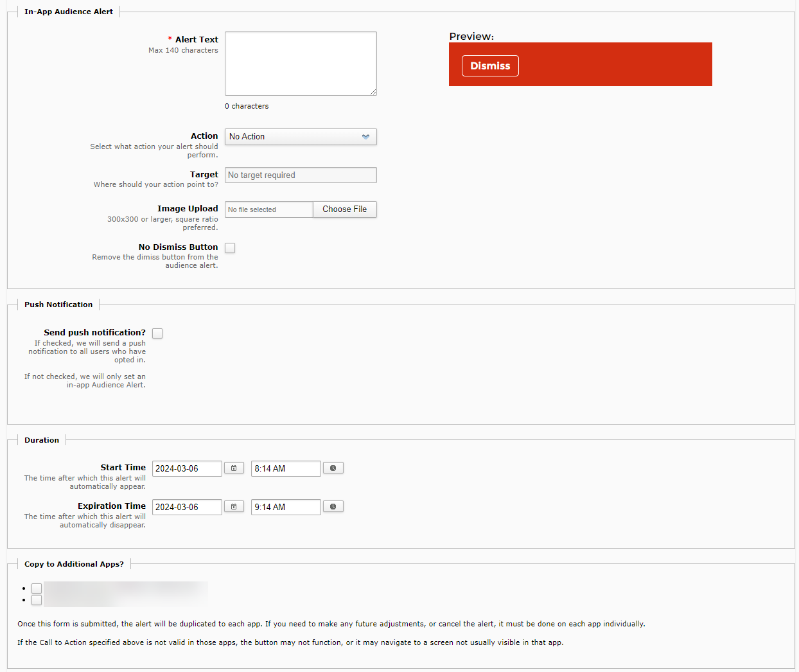
Task: Tick the first additional app checkbox
Action: (x=37, y=588)
